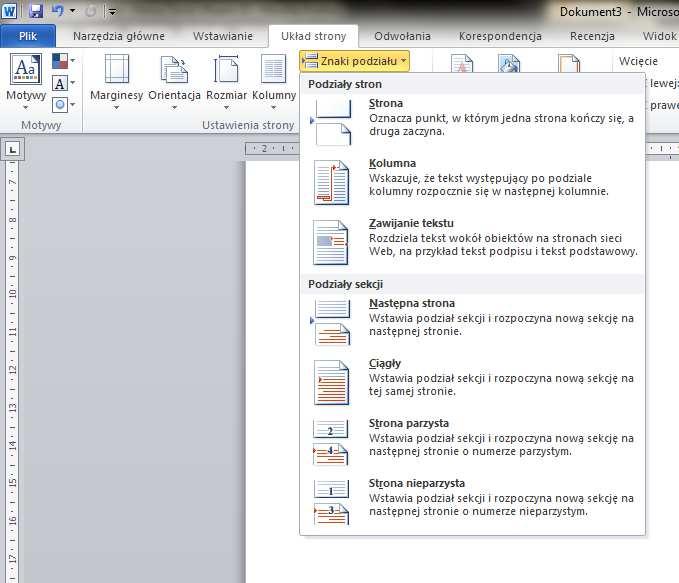679x583 pixels.
Task: Customize Quick Access Toolbar dropdown
Action: tap(112, 11)
